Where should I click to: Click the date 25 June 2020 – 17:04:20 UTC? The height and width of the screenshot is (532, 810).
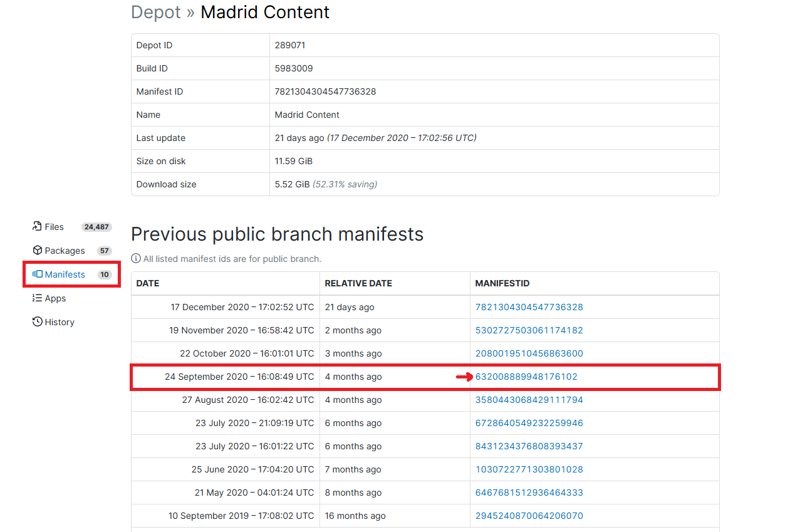(253, 469)
